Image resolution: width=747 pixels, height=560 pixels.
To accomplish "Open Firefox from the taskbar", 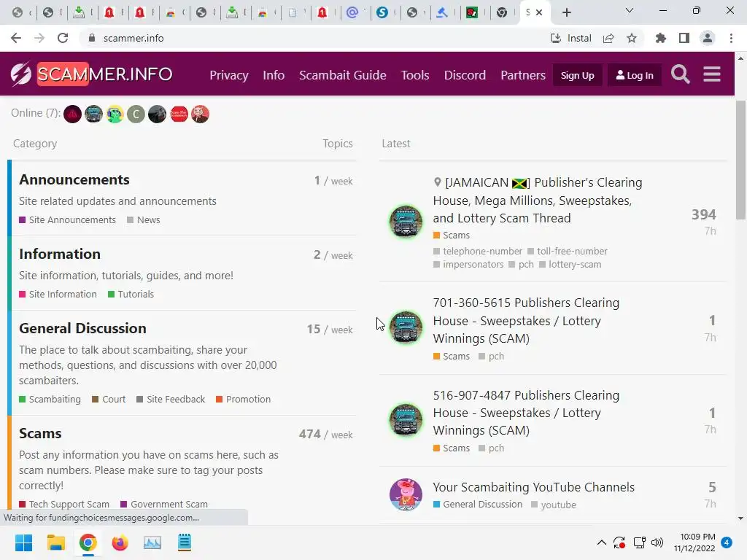I will point(120,542).
